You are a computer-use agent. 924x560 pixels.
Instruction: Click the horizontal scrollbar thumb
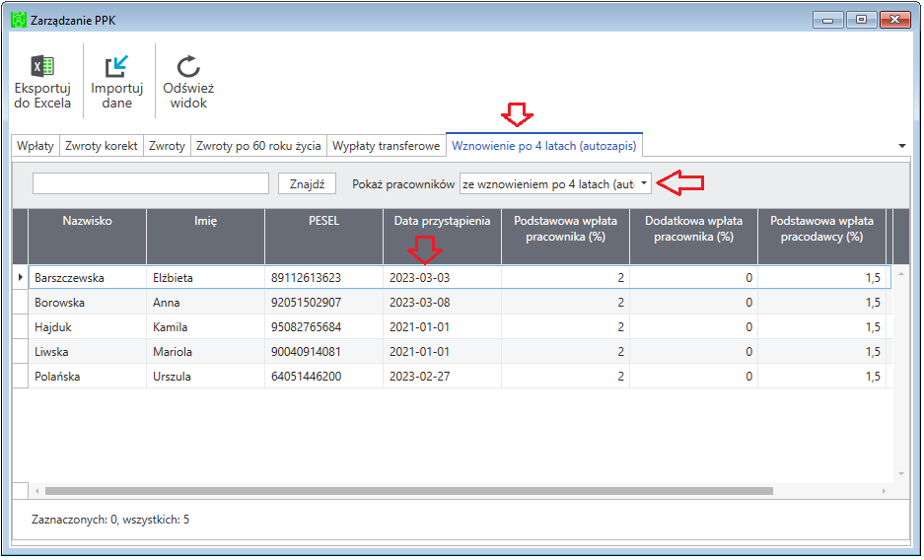(409, 491)
